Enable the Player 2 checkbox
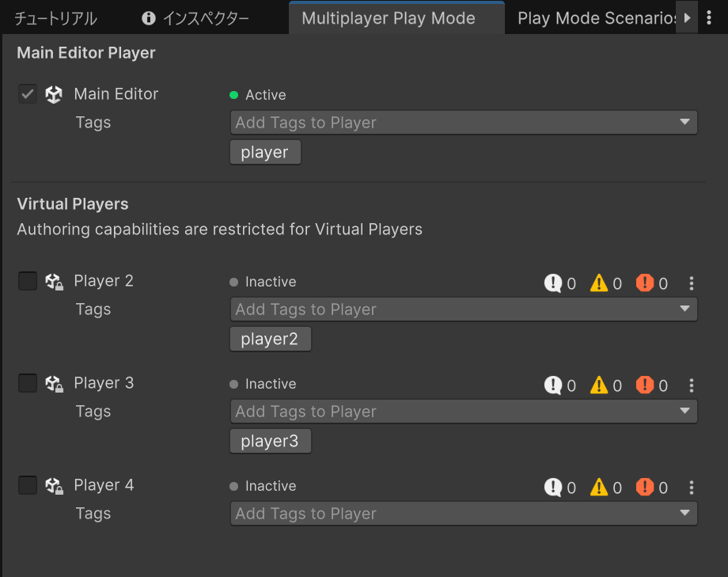Image resolution: width=728 pixels, height=577 pixels. pyautogui.click(x=28, y=281)
